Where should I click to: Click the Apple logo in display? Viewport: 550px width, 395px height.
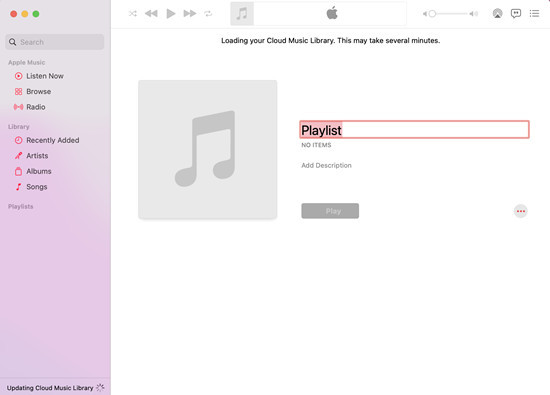332,13
